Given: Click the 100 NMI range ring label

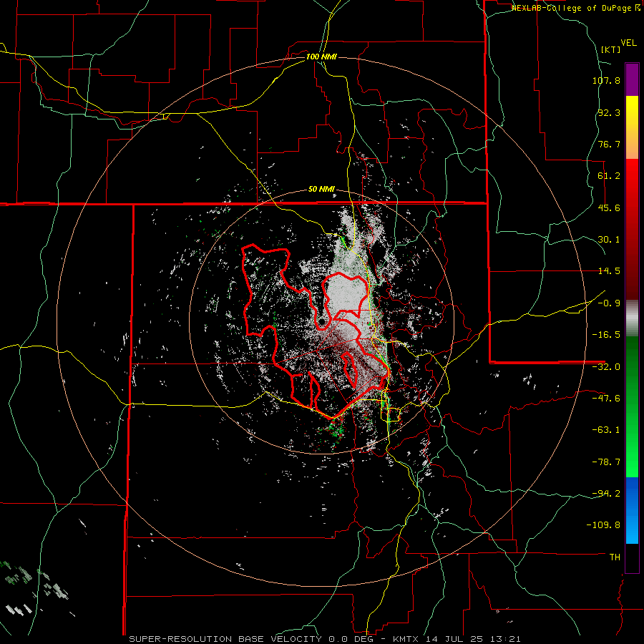Looking at the screenshot, I should point(321,57).
